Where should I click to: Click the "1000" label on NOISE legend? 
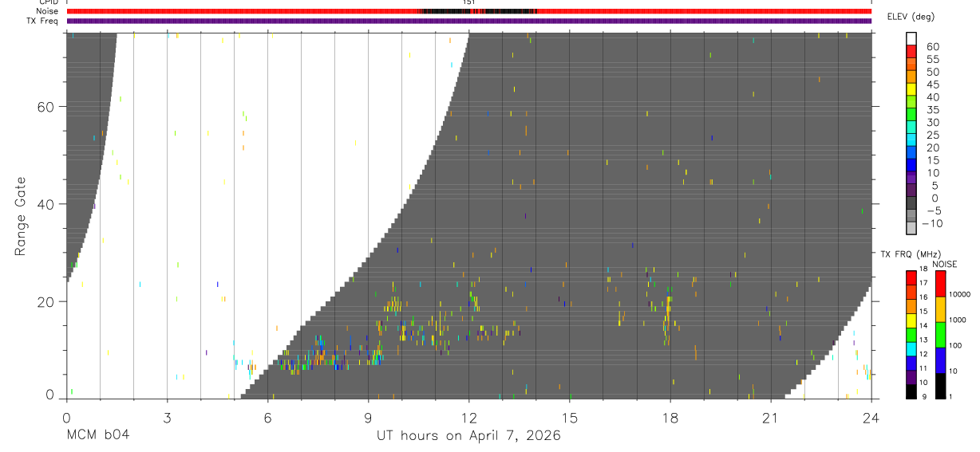pyautogui.click(x=958, y=320)
